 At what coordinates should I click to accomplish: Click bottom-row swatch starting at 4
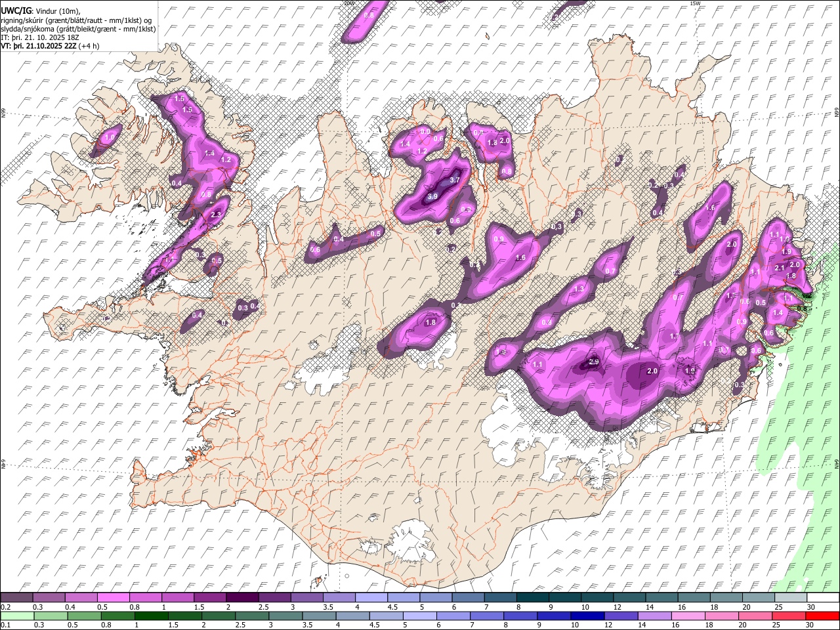pos(352,616)
